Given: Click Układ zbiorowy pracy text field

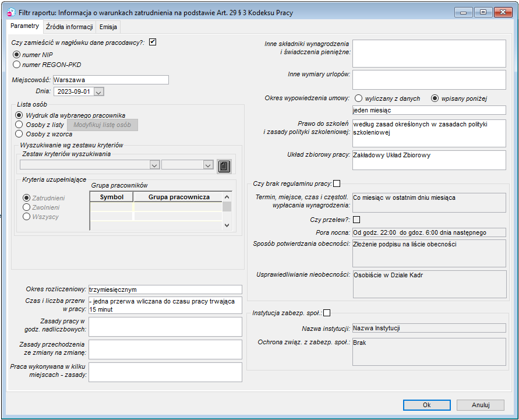Looking at the screenshot, I should [x=429, y=160].
